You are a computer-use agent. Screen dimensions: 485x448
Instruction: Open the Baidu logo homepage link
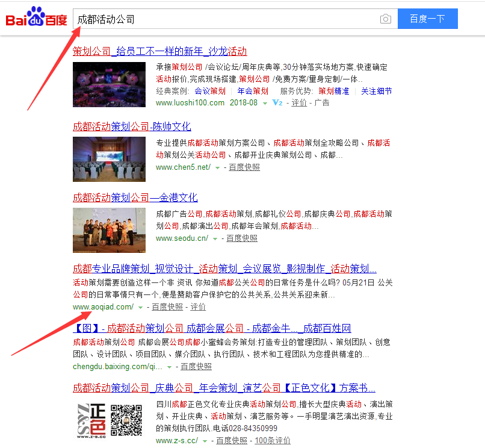click(37, 17)
